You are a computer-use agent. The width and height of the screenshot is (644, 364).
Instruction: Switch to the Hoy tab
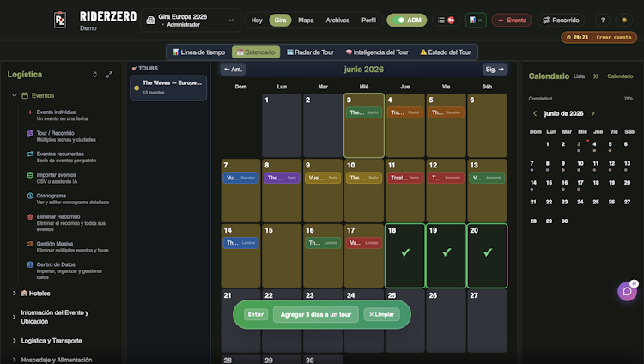(x=257, y=20)
